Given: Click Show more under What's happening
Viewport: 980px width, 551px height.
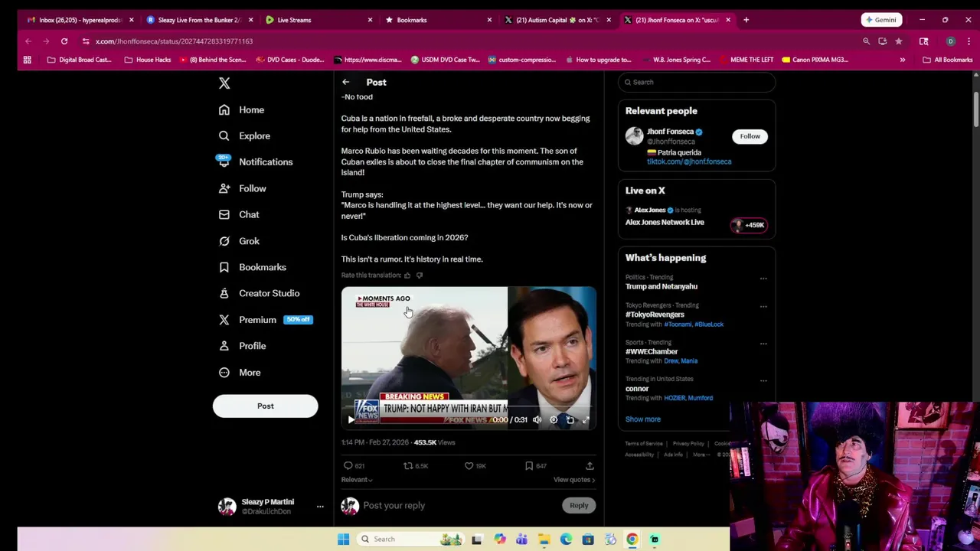Looking at the screenshot, I should click(642, 419).
